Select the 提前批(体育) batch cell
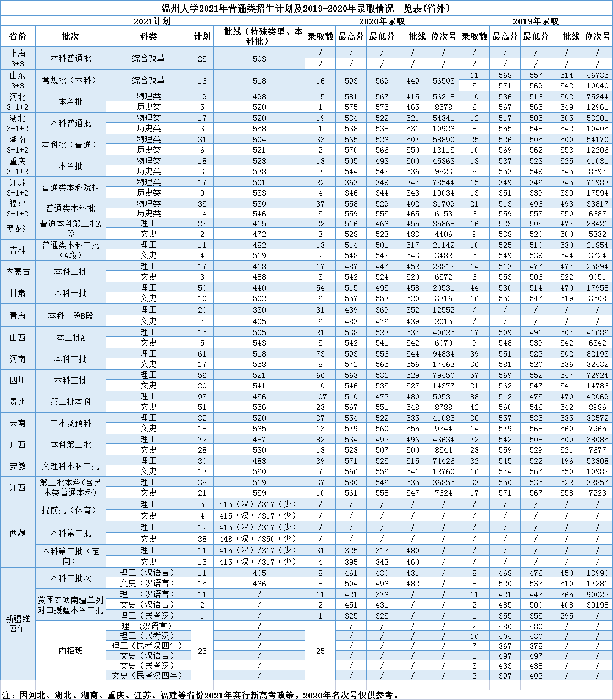This screenshot has height=700, width=613. pyautogui.click(x=70, y=510)
